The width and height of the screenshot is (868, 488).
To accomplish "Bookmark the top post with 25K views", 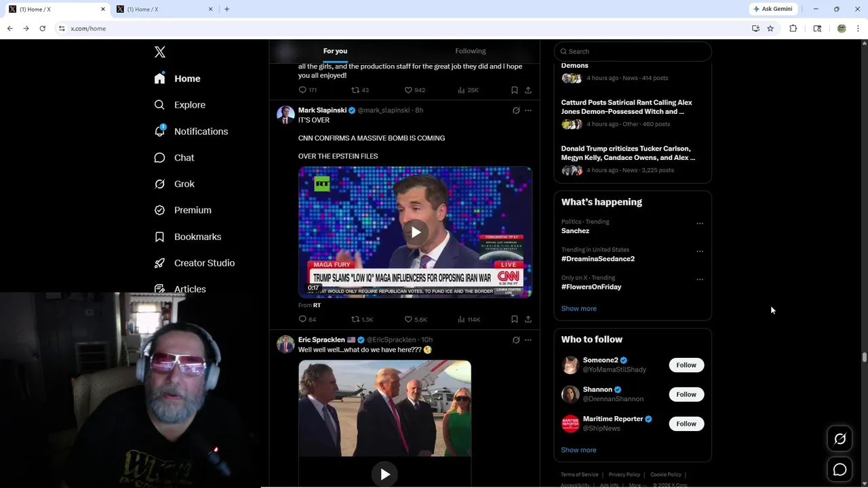I will tap(515, 90).
